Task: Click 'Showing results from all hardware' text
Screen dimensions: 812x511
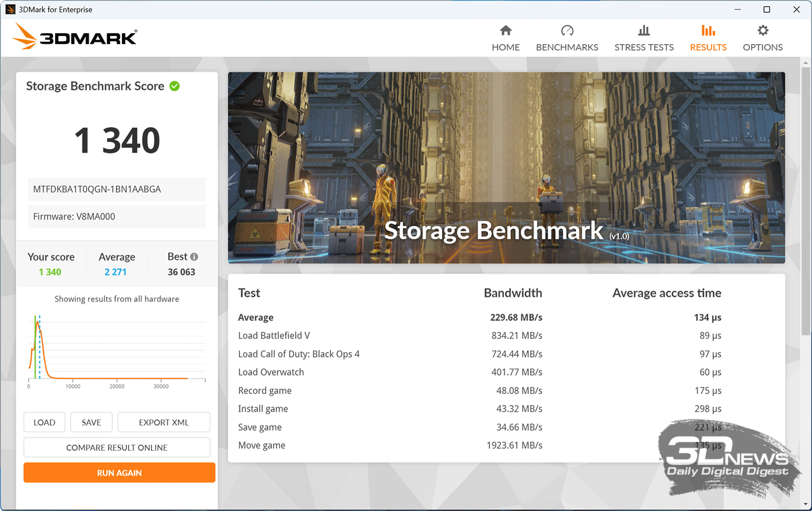Action: (x=117, y=299)
